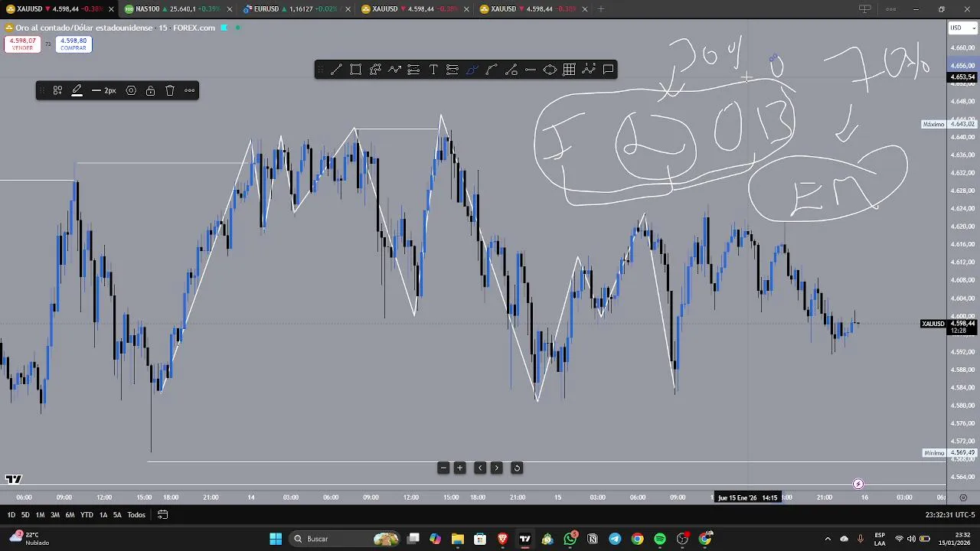980x551 pixels.
Task: Select the 5D date range
Action: coord(25,515)
